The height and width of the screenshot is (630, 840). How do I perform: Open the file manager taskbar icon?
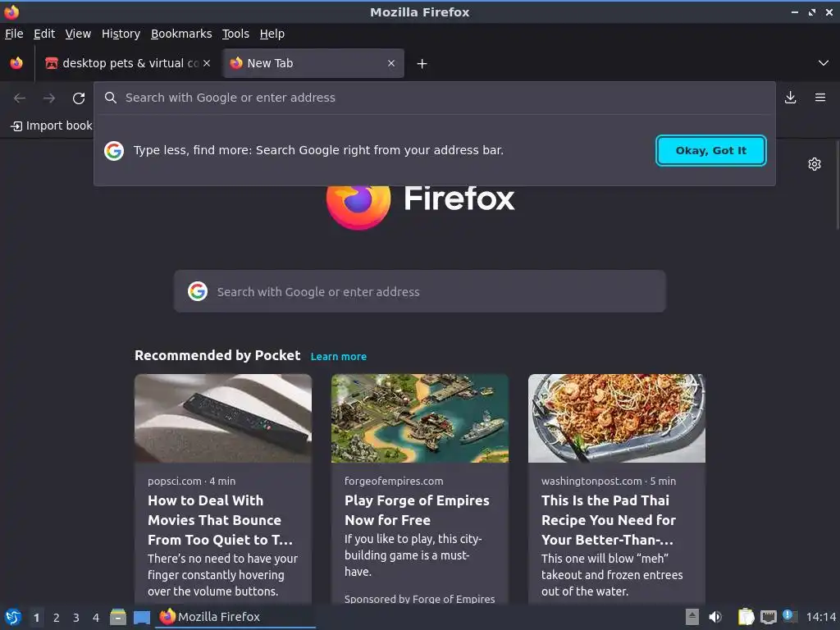click(118, 617)
